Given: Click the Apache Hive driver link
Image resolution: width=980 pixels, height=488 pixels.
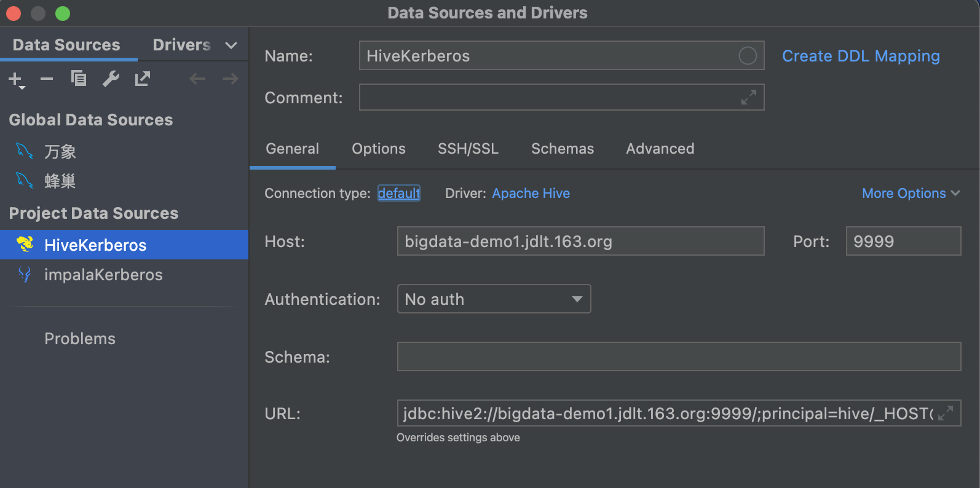Looking at the screenshot, I should pyautogui.click(x=531, y=193).
